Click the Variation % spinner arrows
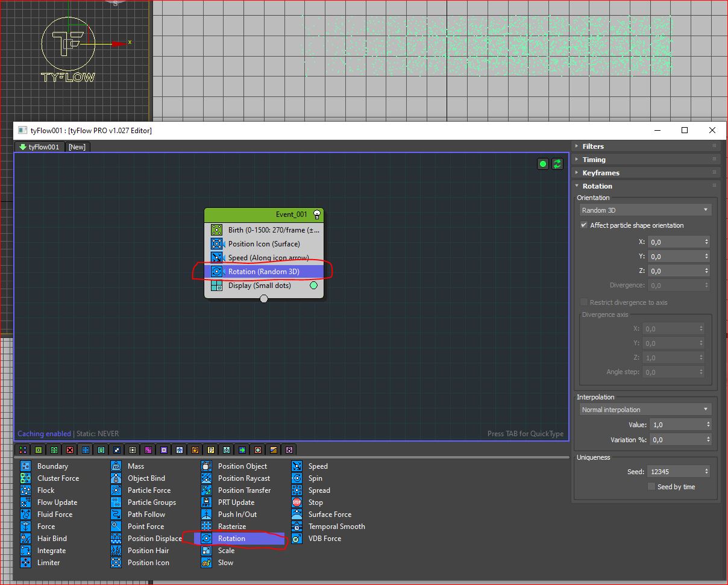Image resolution: width=728 pixels, height=585 pixels. pos(707,440)
